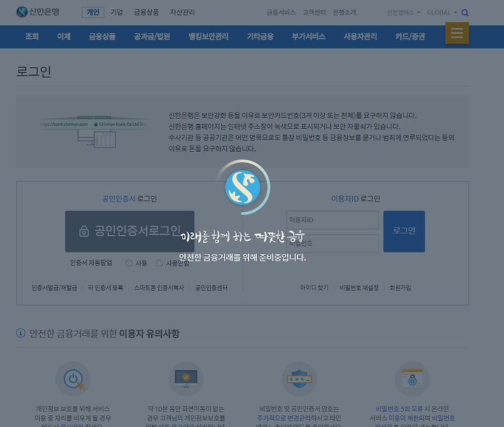Click the 공인인증서로그인 button
The width and height of the screenshot is (504, 427).
[129, 231]
